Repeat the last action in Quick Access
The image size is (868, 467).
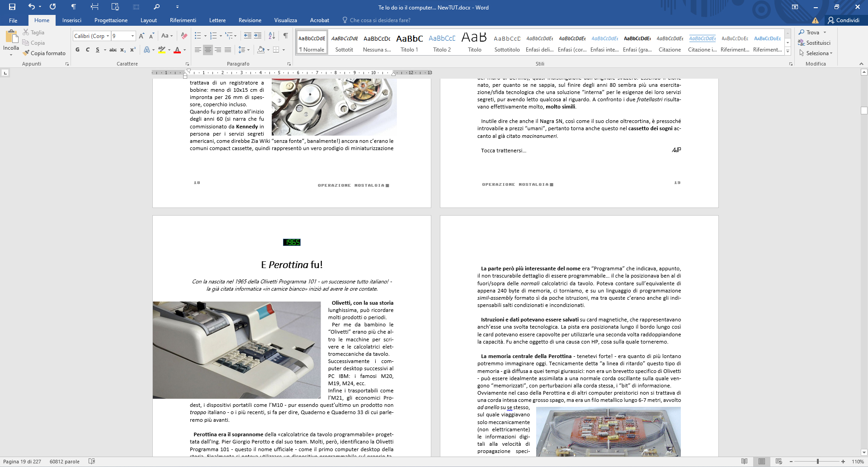53,7
